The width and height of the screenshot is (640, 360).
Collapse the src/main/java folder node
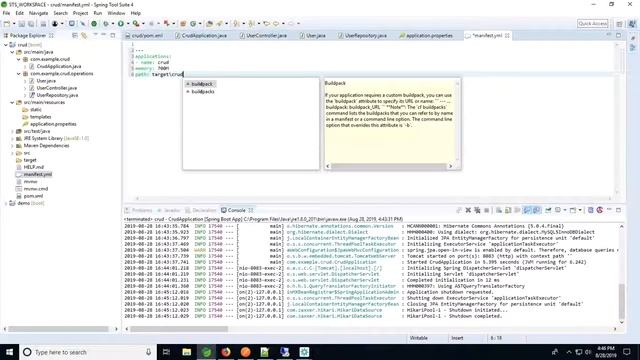click(x=12, y=52)
